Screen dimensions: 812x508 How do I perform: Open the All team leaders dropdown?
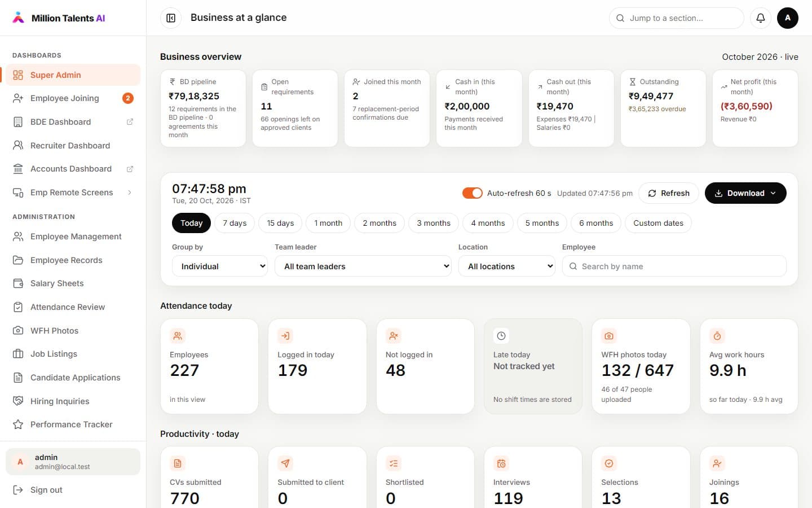[363, 266]
